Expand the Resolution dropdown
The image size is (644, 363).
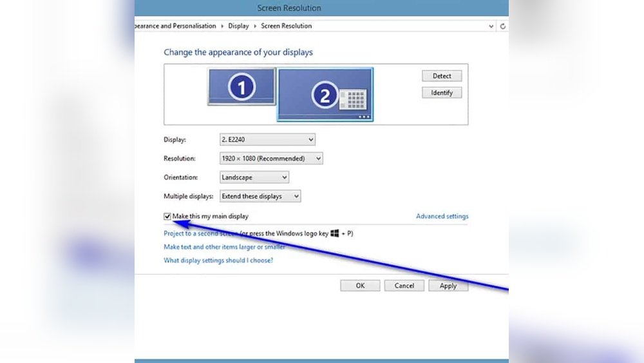(x=271, y=158)
